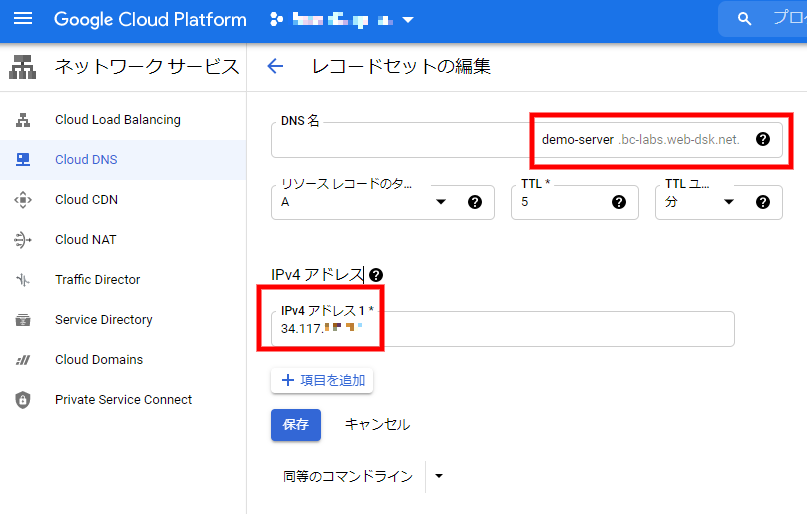The width and height of the screenshot is (807, 514).
Task: Click the キャンセル button
Action: pos(377,425)
